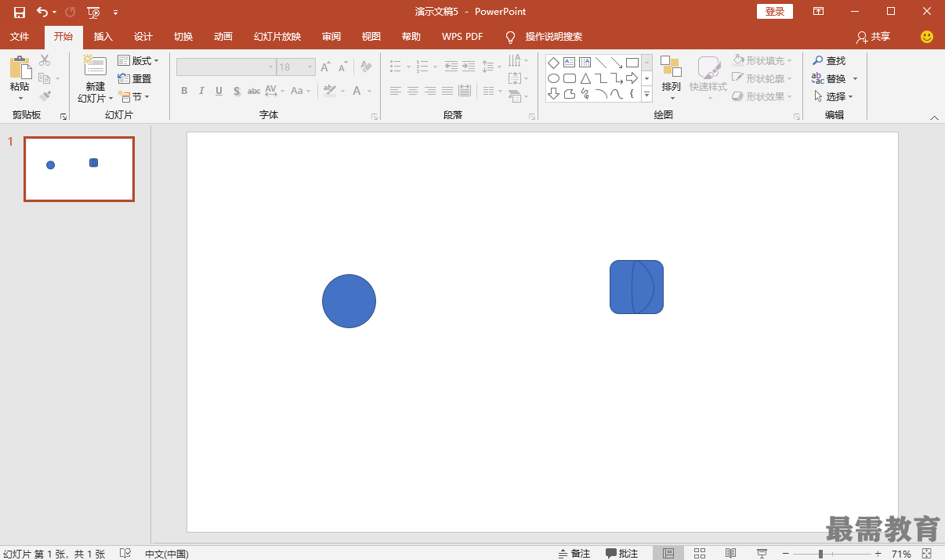This screenshot has width=945, height=560.
Task: Select the rectangle shape in gallery
Action: tap(632, 63)
